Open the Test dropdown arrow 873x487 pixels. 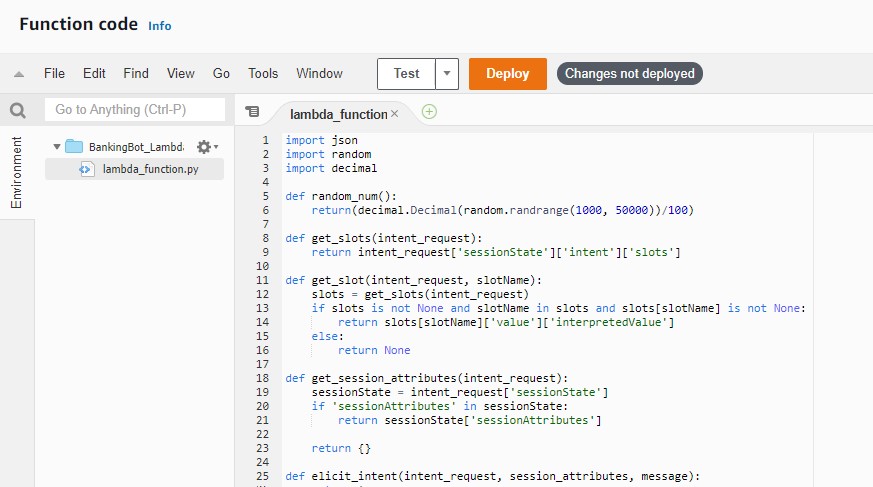(447, 73)
